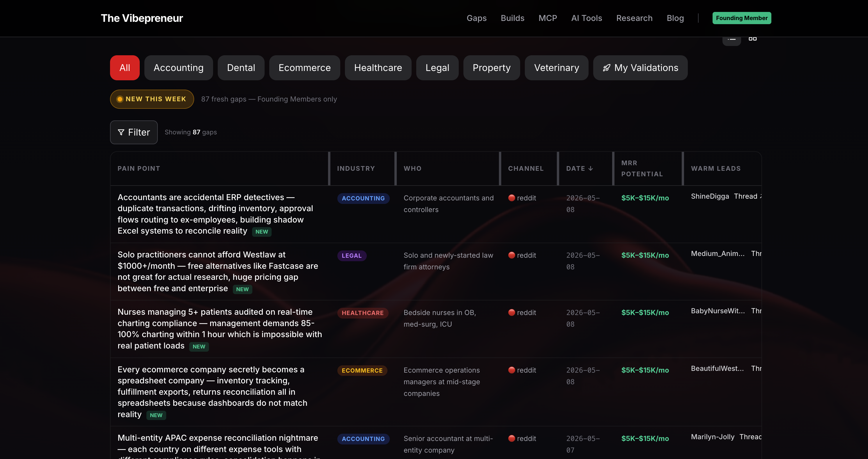Select the Healthcare category tab

(x=378, y=68)
